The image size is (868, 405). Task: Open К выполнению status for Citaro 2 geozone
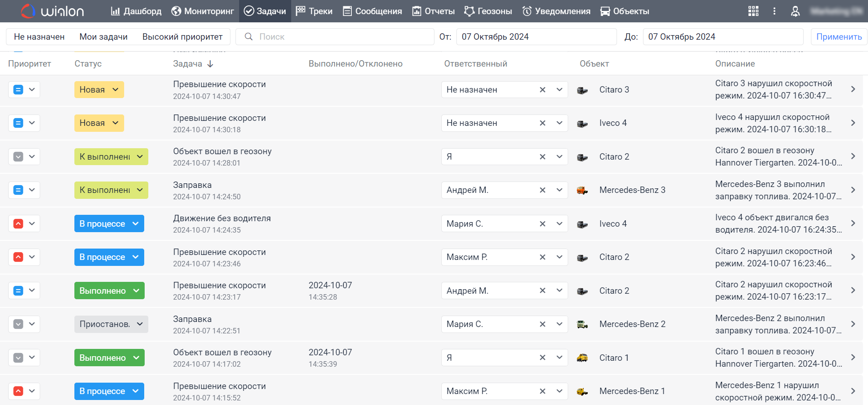click(111, 157)
